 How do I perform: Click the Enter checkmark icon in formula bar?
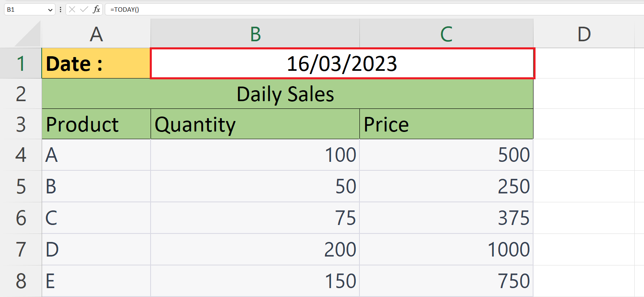pyautogui.click(x=84, y=9)
